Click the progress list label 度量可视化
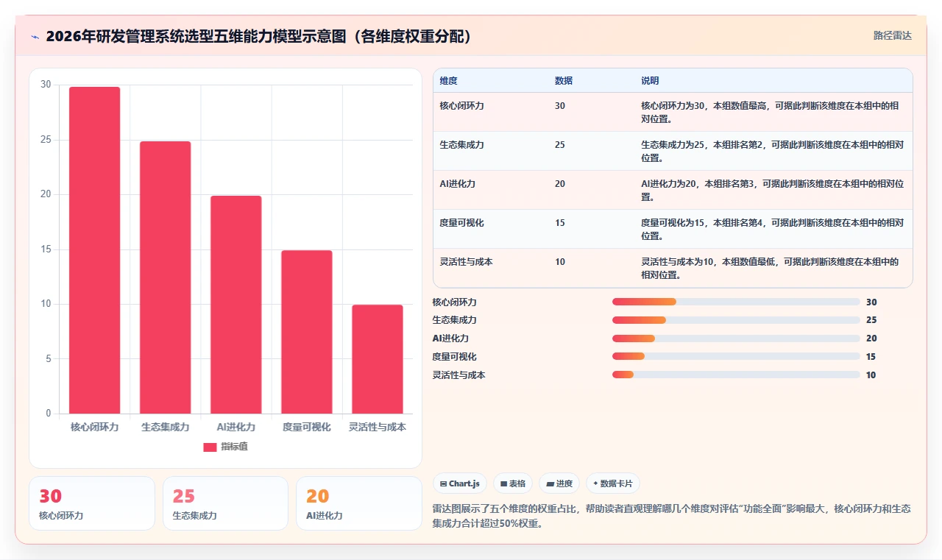Image resolution: width=942 pixels, height=560 pixels. 455,357
